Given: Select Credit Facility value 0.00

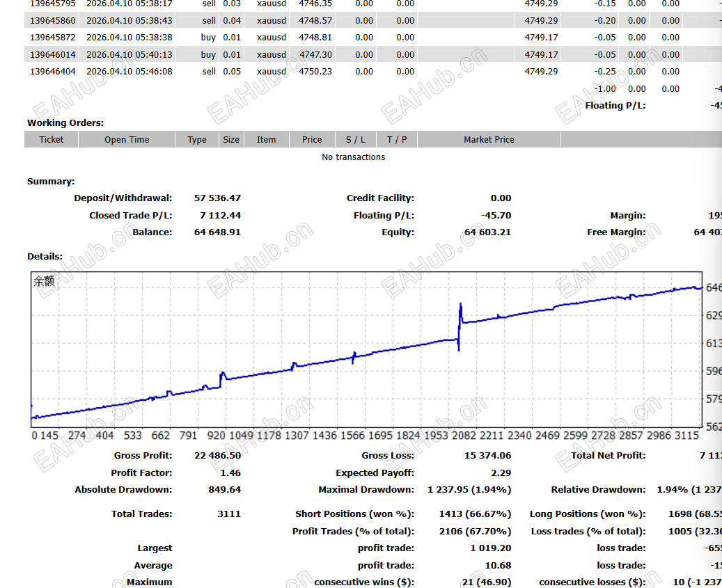Looking at the screenshot, I should (501, 198).
